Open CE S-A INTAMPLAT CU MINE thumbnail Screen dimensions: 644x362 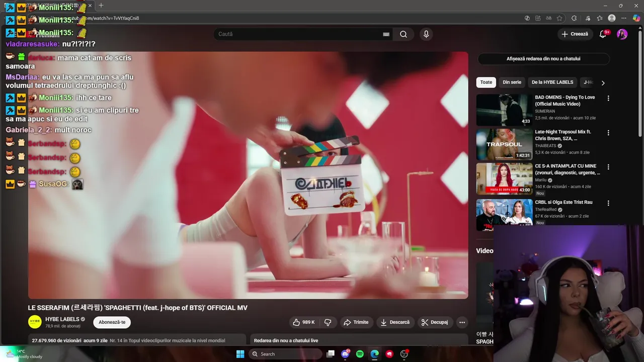(x=504, y=178)
